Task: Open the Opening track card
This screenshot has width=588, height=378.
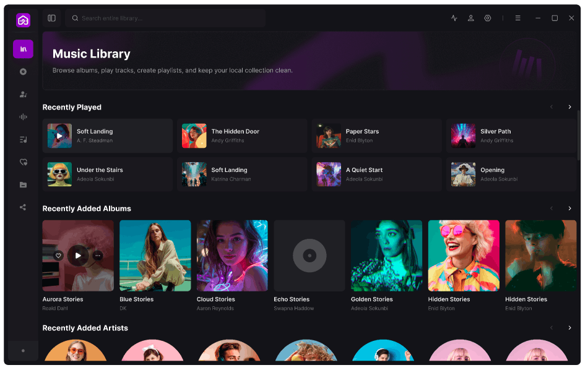Action: pyautogui.click(x=511, y=174)
